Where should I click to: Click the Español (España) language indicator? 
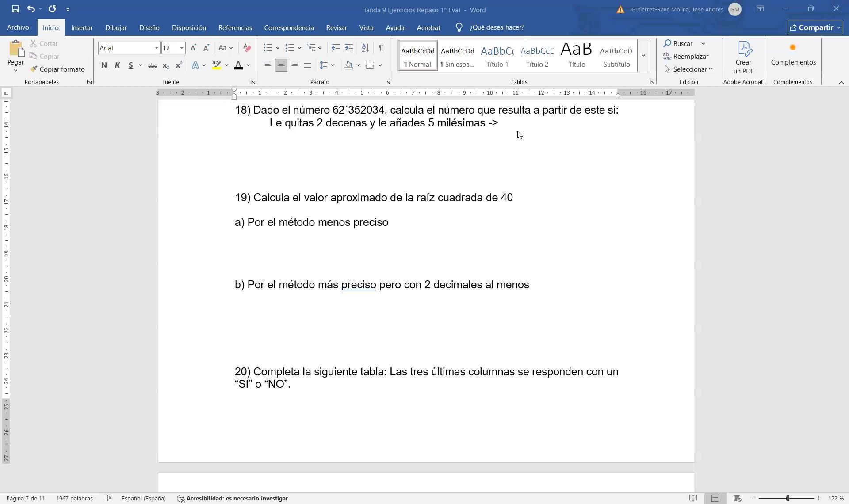click(x=143, y=498)
